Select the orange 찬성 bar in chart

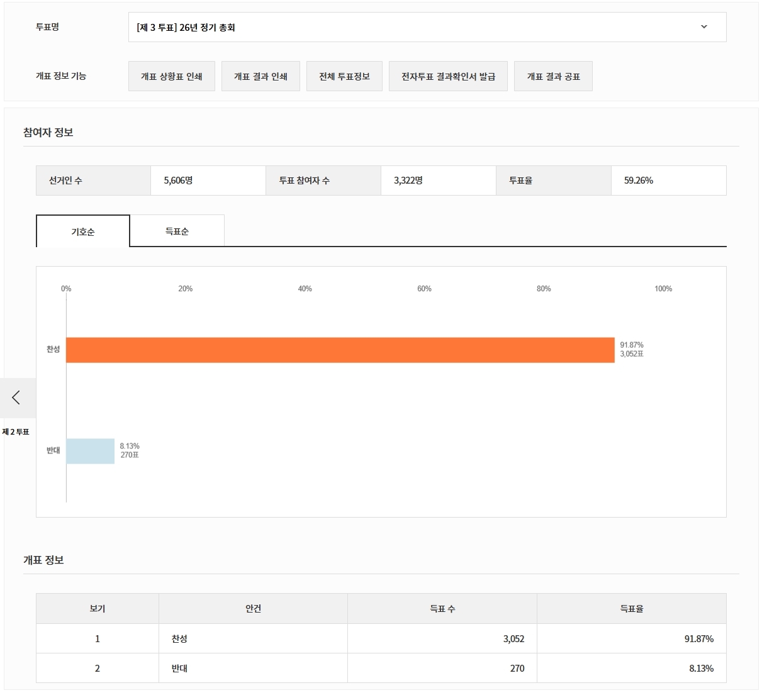click(340, 350)
